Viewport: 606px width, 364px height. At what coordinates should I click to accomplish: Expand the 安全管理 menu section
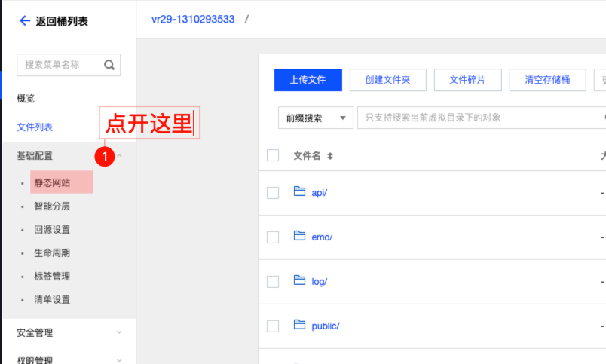(x=119, y=332)
